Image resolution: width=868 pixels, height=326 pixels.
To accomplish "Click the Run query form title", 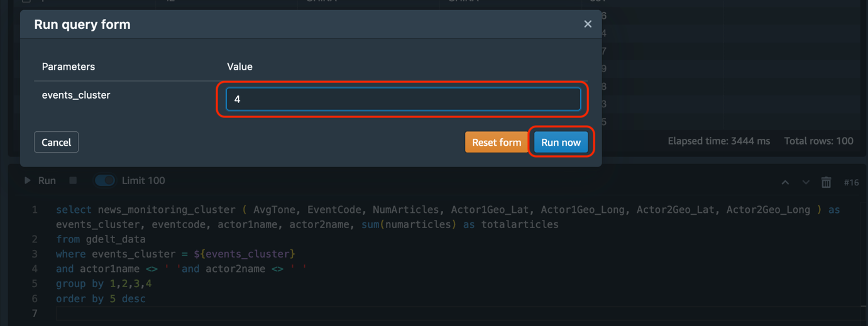I will 82,24.
